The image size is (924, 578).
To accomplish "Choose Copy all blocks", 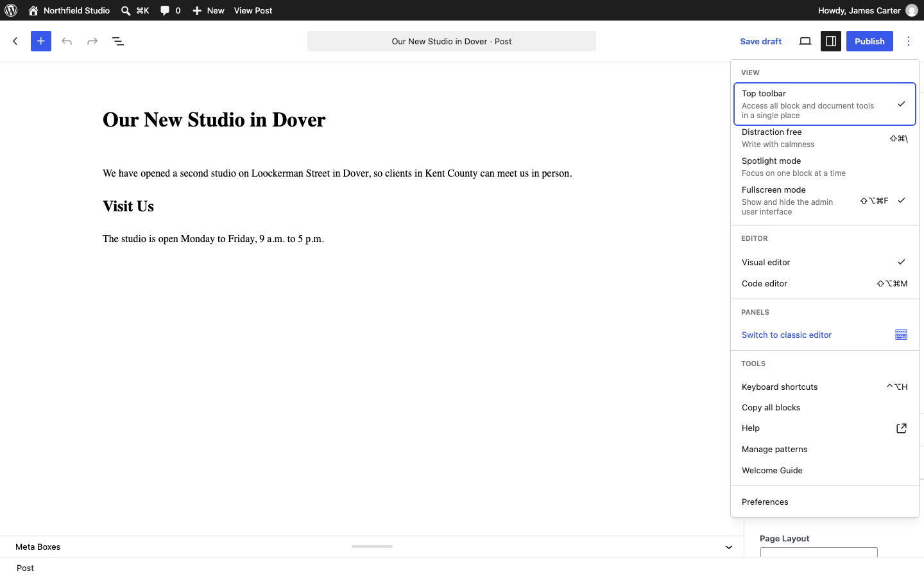I will click(825, 407).
